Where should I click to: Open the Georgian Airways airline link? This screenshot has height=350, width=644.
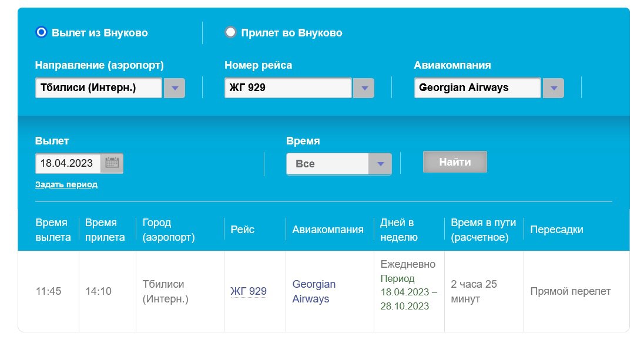coord(314,291)
